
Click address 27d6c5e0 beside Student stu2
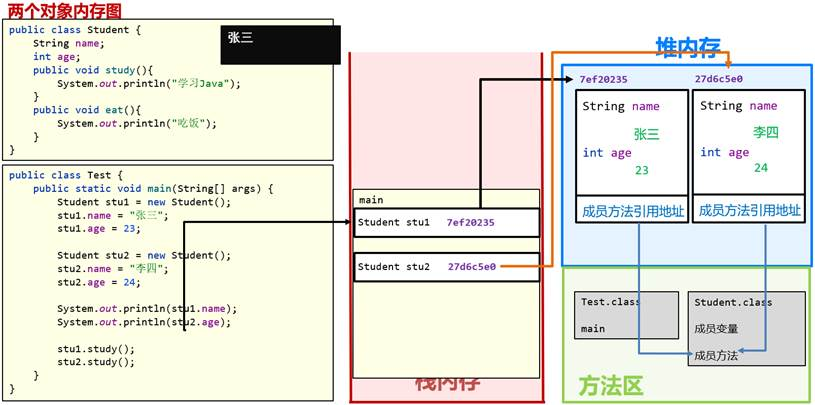click(472, 267)
